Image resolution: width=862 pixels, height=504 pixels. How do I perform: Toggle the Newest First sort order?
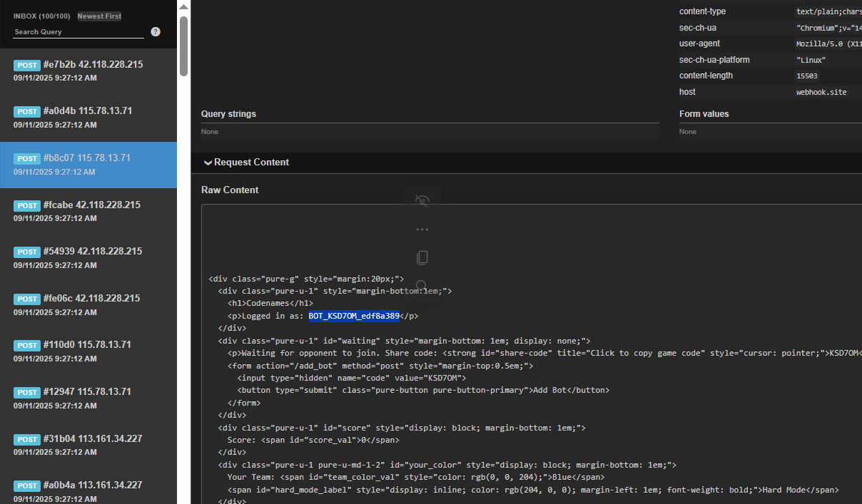[99, 16]
